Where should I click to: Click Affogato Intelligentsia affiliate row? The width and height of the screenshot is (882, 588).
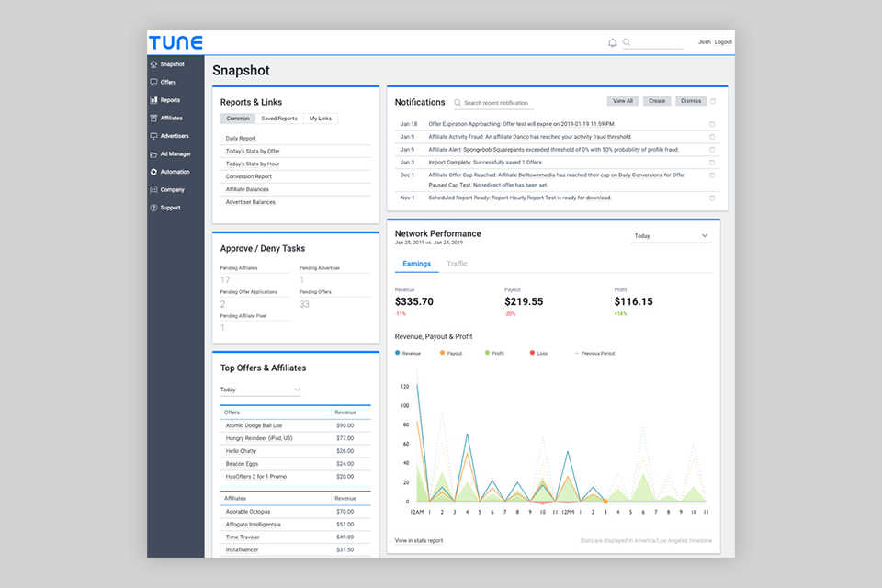click(296, 525)
